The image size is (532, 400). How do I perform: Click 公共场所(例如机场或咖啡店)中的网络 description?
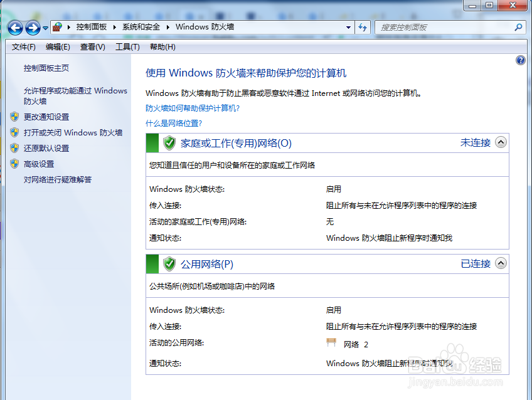click(x=212, y=287)
